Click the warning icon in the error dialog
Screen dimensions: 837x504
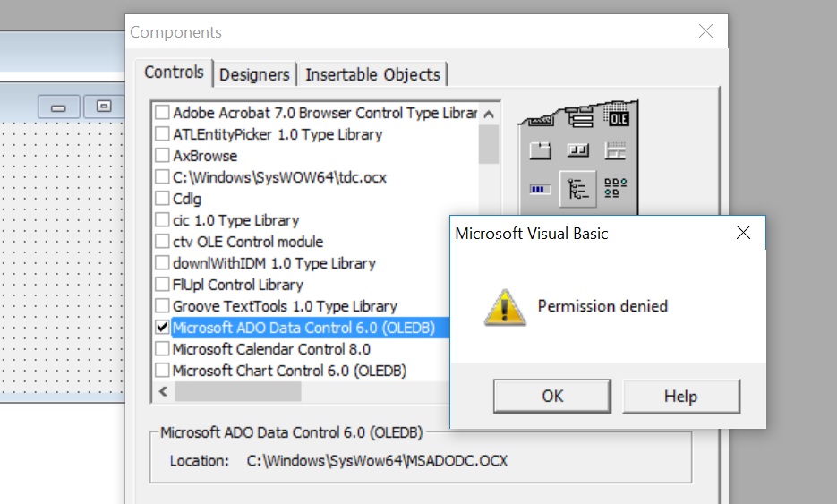(505, 308)
